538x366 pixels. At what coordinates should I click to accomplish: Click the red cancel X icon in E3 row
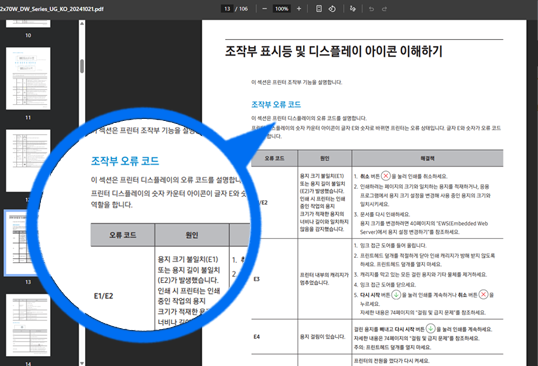coord(483,295)
